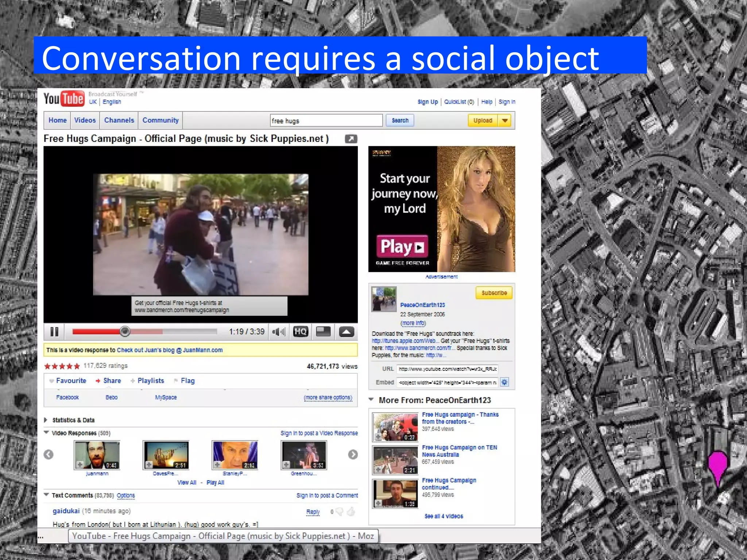747x560 pixels.
Task: Open DavesFre... video response thumbnail
Action: 166,455
